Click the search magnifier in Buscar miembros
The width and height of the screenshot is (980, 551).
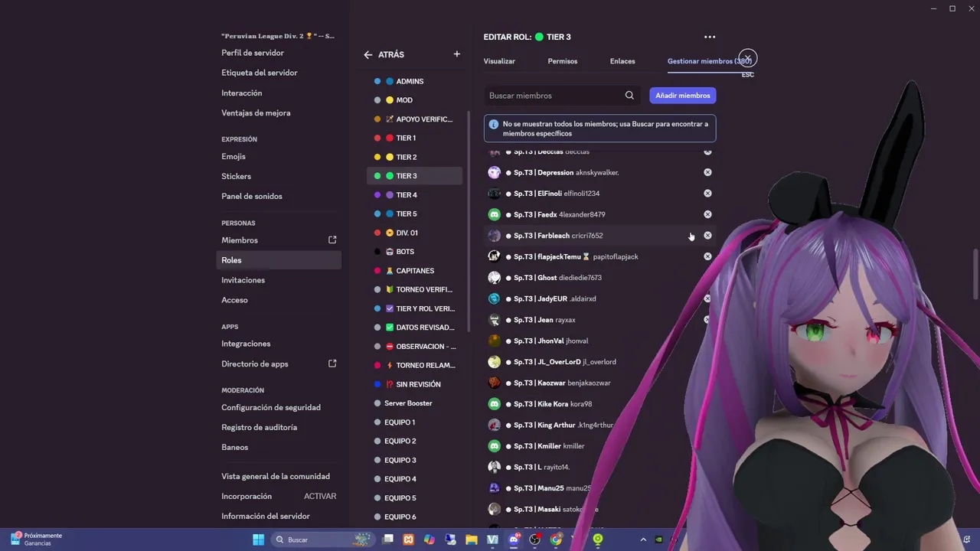click(629, 96)
